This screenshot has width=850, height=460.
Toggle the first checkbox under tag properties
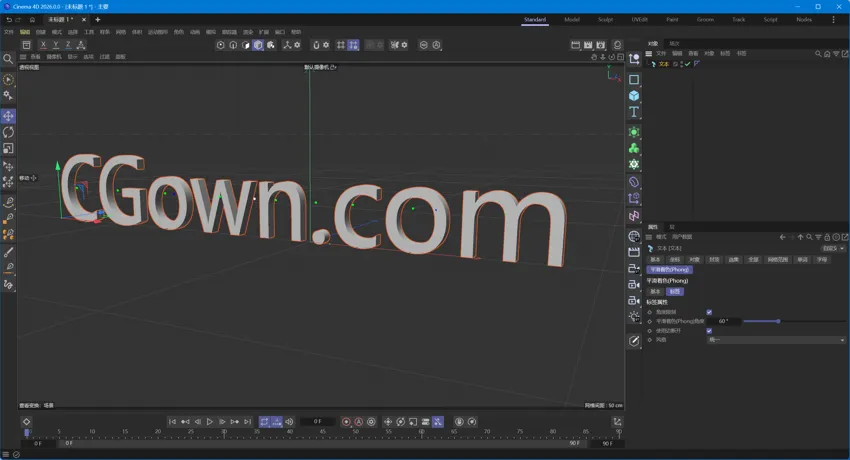(709, 312)
